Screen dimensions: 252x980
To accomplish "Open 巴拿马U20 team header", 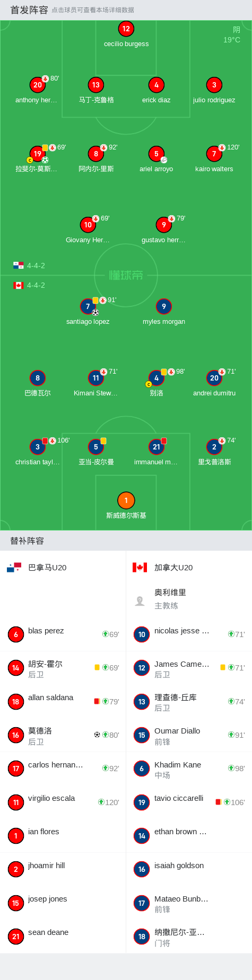I will point(37,568).
